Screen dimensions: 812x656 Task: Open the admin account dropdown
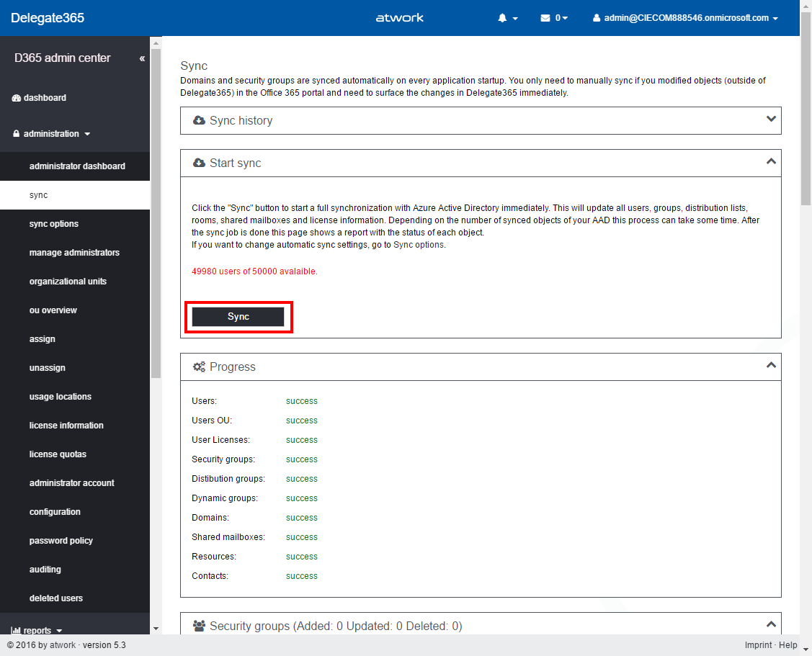[x=685, y=18]
